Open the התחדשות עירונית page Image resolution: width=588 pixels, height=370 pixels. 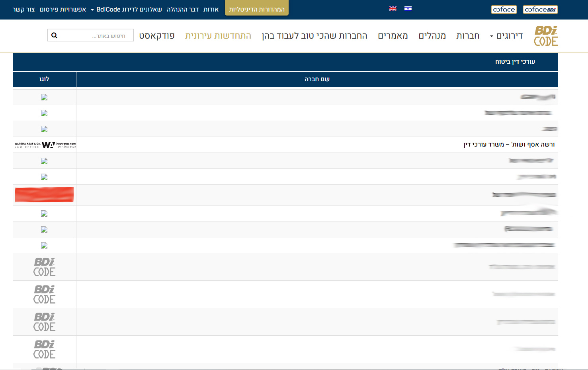point(218,36)
